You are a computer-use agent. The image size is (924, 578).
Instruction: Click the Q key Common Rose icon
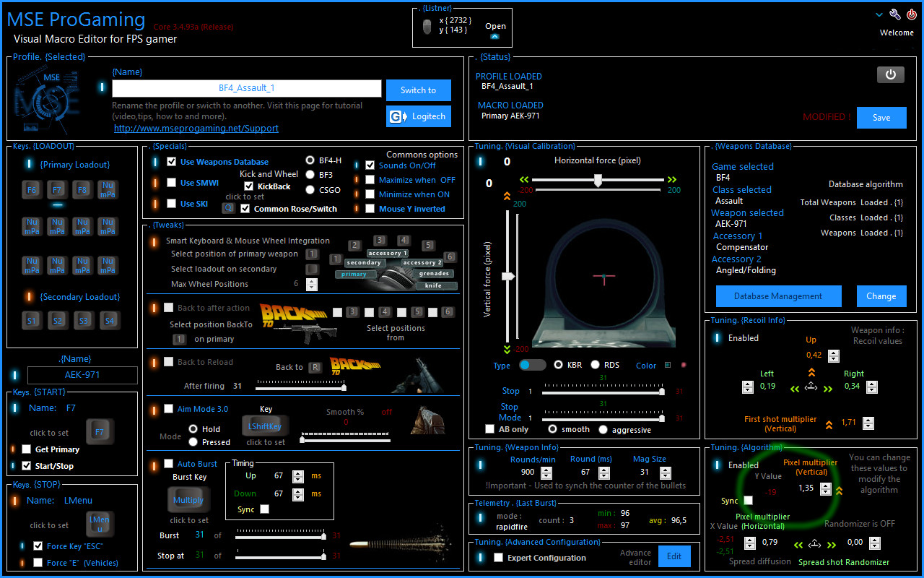pyautogui.click(x=228, y=208)
